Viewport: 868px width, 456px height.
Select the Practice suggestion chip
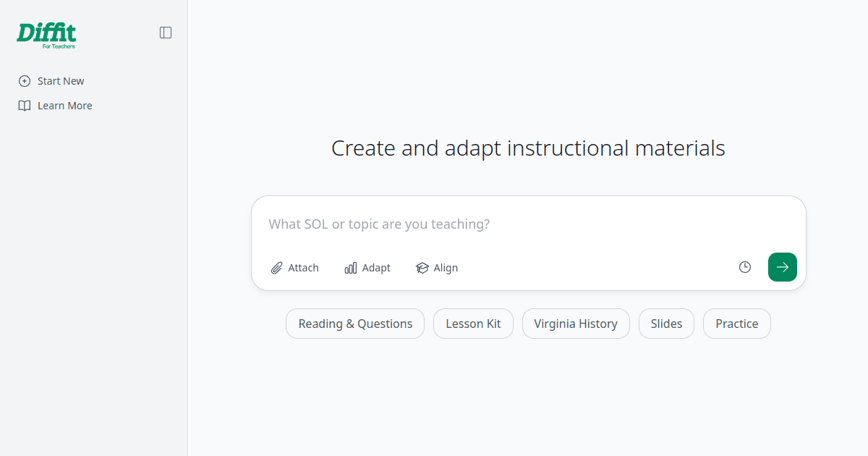pyautogui.click(x=737, y=324)
